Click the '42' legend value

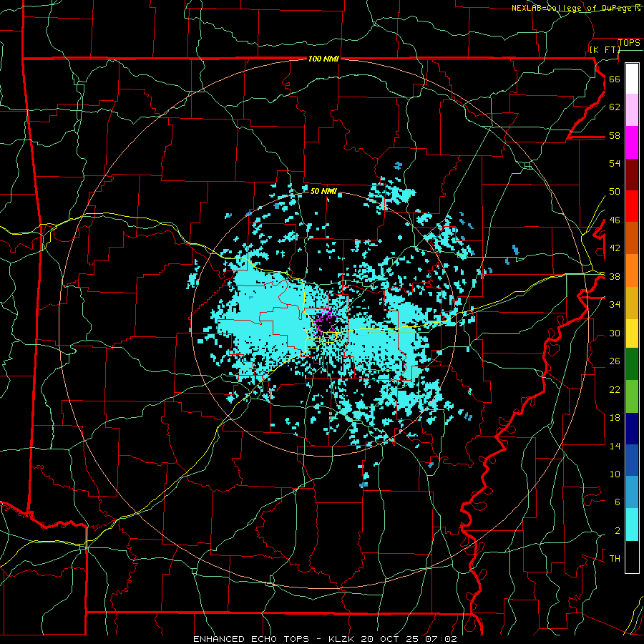(x=615, y=248)
